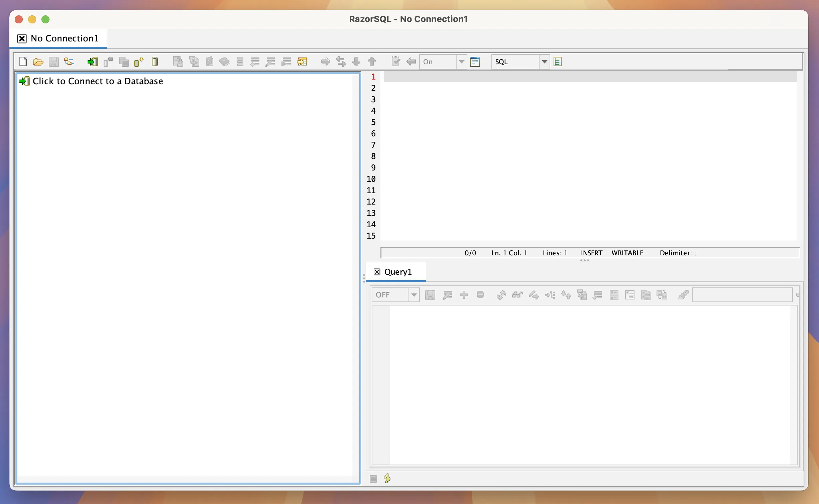Click the gray left arrow before On dropdown
The height and width of the screenshot is (504, 819).
click(x=411, y=61)
